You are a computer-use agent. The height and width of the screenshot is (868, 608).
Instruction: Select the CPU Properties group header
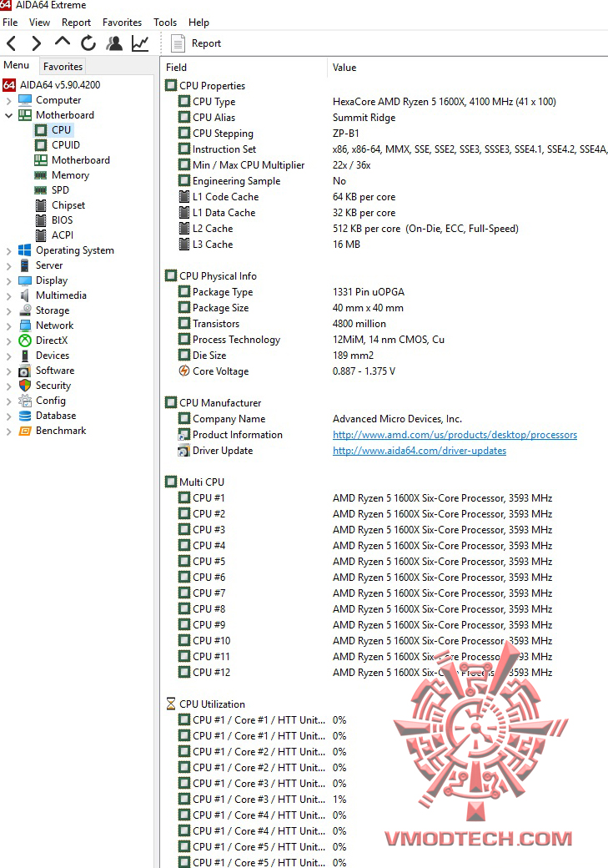(206, 86)
